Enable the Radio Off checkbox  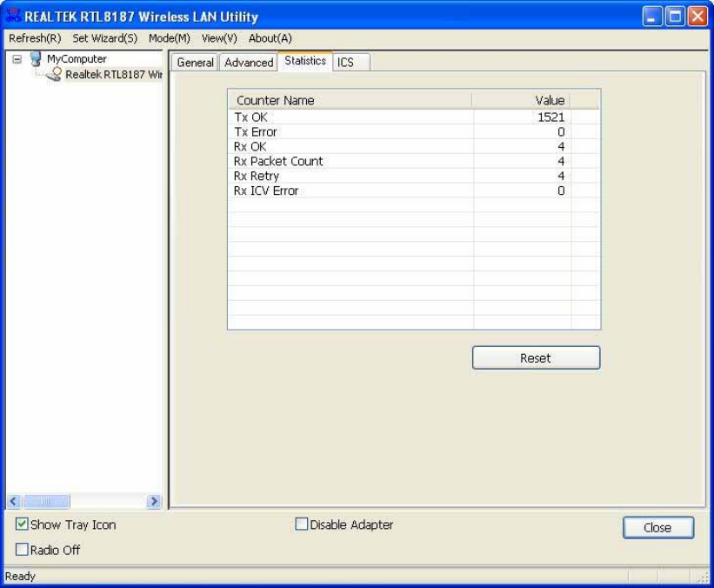22,549
